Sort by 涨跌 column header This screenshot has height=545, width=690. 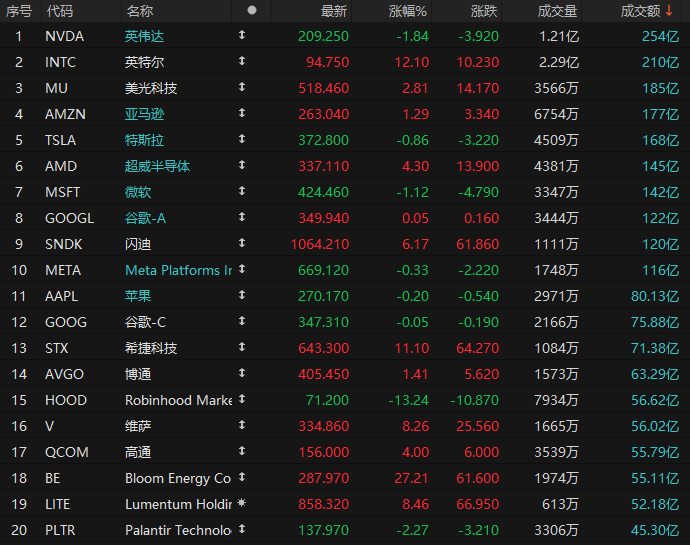point(484,11)
